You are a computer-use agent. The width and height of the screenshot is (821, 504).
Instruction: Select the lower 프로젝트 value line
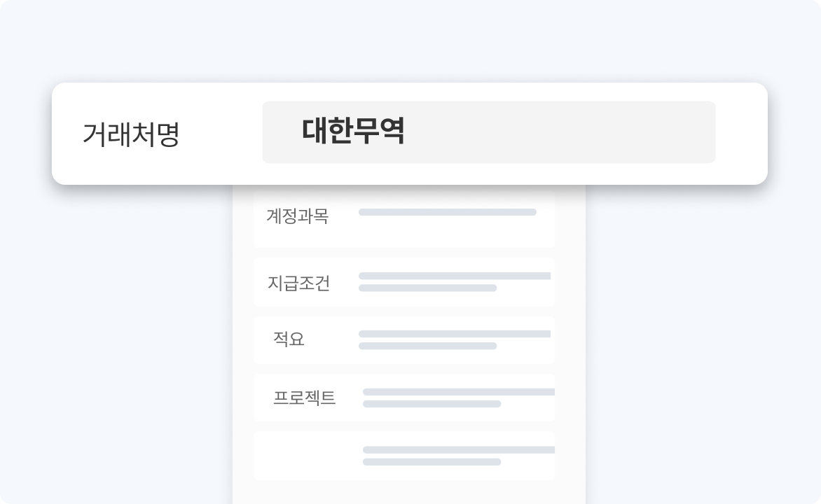click(432, 404)
